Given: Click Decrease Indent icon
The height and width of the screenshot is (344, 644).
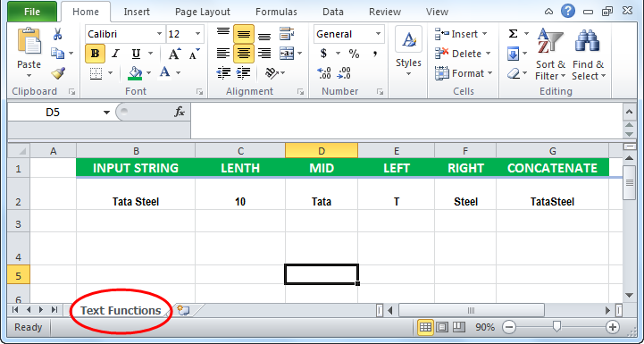Looking at the screenshot, I should point(223,73).
